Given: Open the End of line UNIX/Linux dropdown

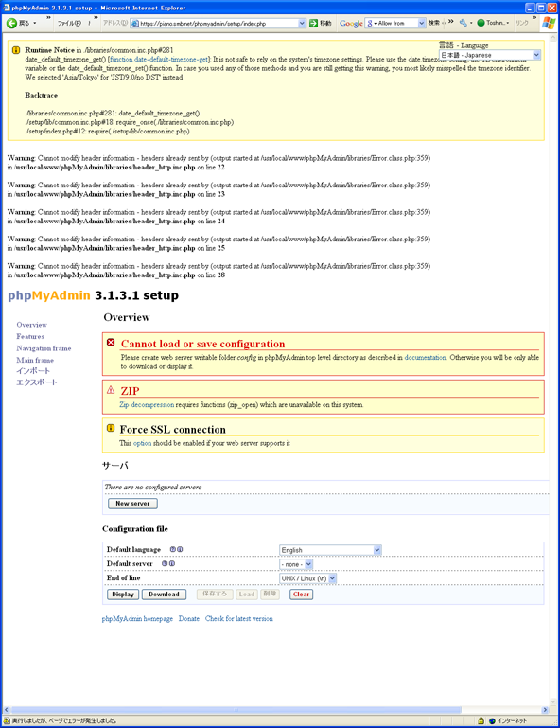Looking at the screenshot, I should pyautogui.click(x=308, y=578).
